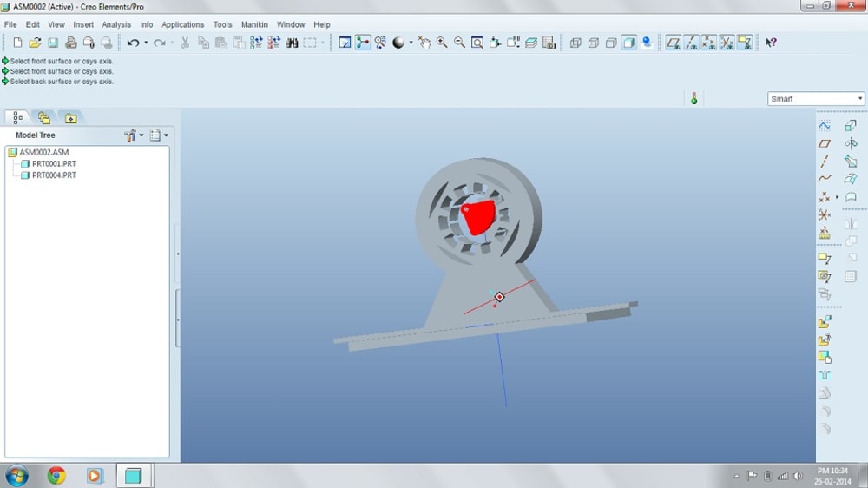The height and width of the screenshot is (488, 868).
Task: Click the view manager icon with blue ball
Action: [x=647, y=43]
